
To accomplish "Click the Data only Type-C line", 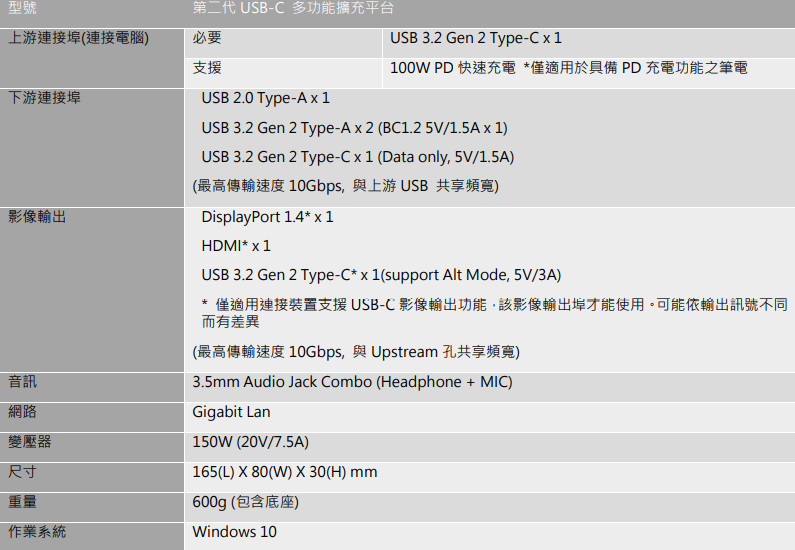I will pyautogui.click(x=357, y=157).
